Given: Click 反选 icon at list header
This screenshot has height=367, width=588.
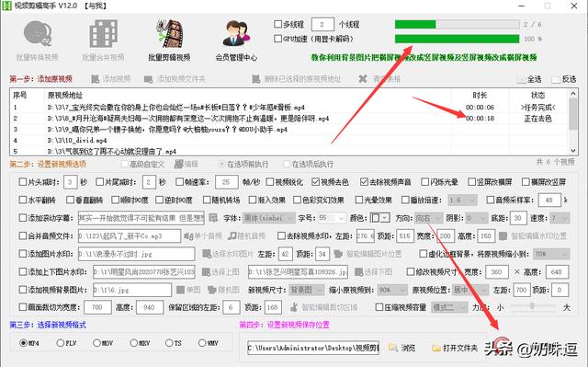Looking at the screenshot, I should [556, 79].
